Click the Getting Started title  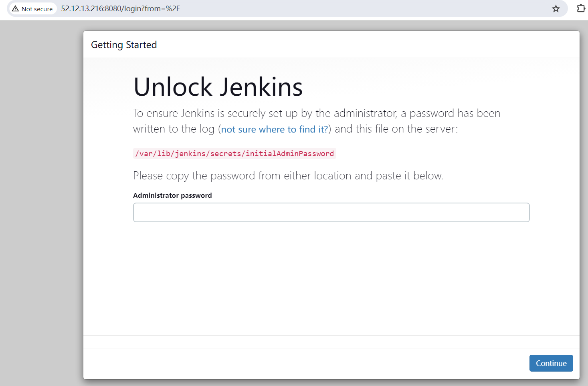click(124, 45)
